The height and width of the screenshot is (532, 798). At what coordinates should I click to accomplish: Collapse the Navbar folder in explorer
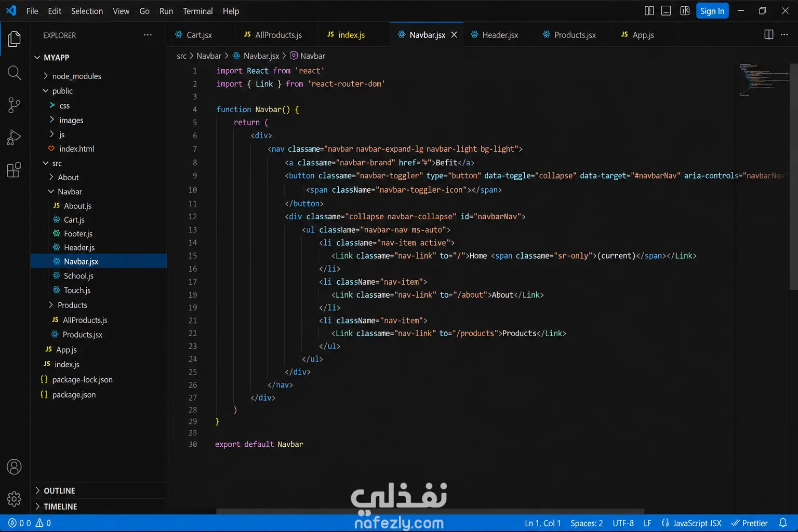[x=70, y=192]
